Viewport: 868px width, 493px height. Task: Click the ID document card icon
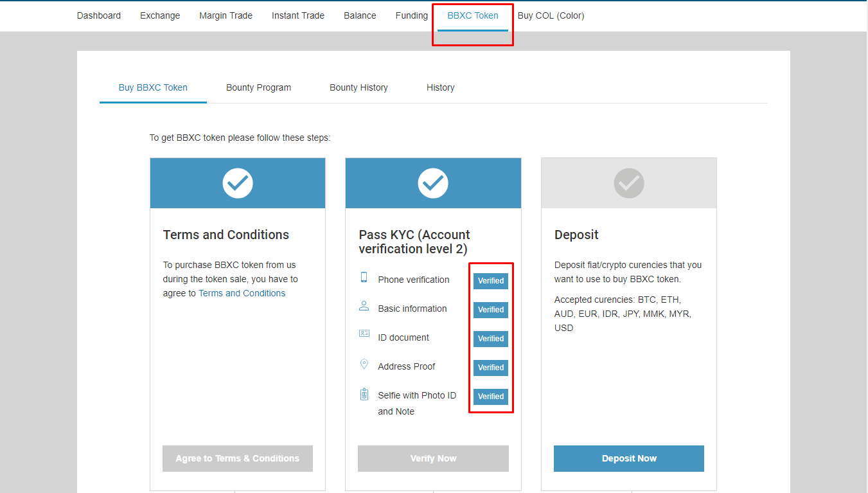[x=364, y=334]
